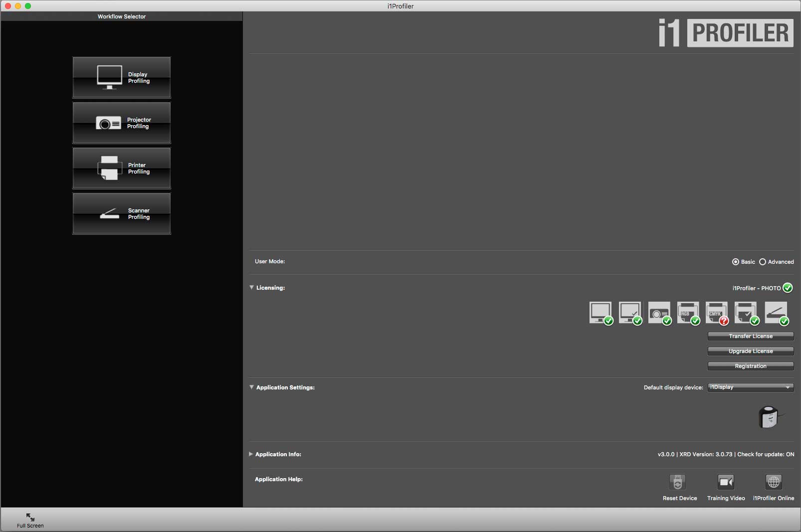This screenshot has width=801, height=532.
Task: Click the green check beside i1Profiler - PHOTO
Action: point(788,288)
